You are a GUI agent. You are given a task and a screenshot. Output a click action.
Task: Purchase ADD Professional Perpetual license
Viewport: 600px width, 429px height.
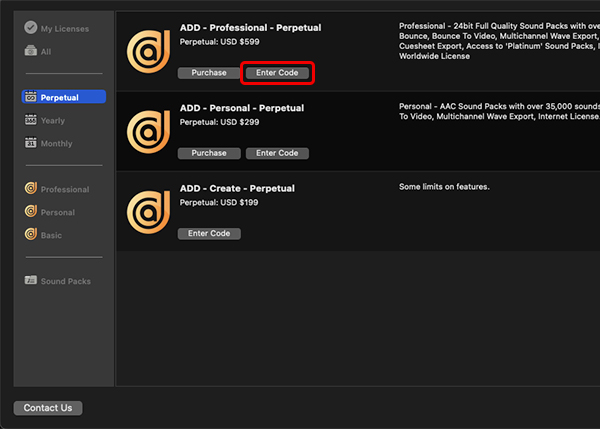209,73
